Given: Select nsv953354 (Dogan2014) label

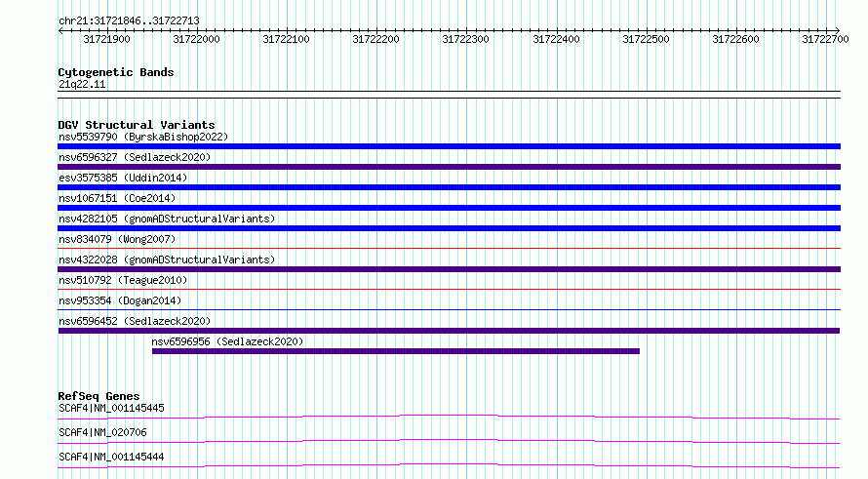Looking at the screenshot, I should tap(120, 300).
